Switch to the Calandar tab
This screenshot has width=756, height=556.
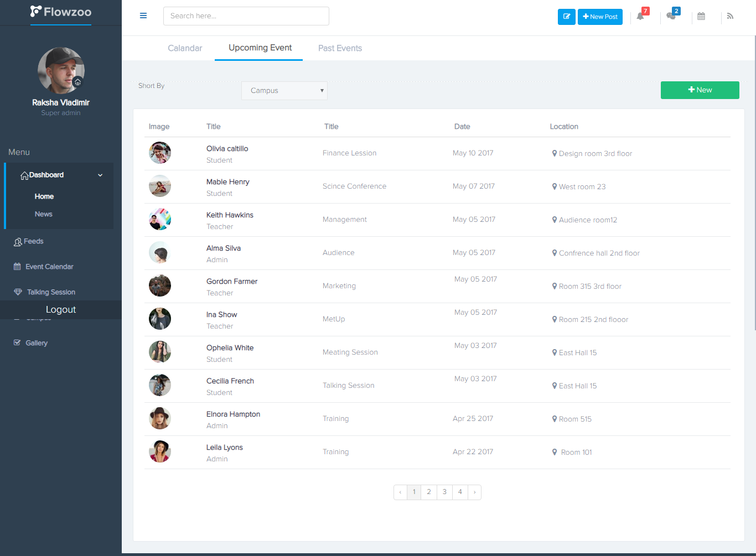coord(185,48)
